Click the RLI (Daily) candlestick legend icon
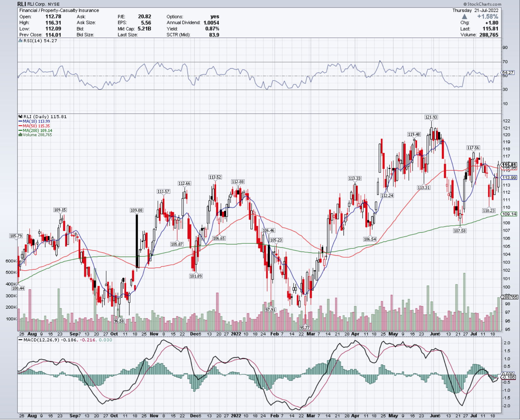The width and height of the screenshot is (520, 420). [x=20, y=116]
